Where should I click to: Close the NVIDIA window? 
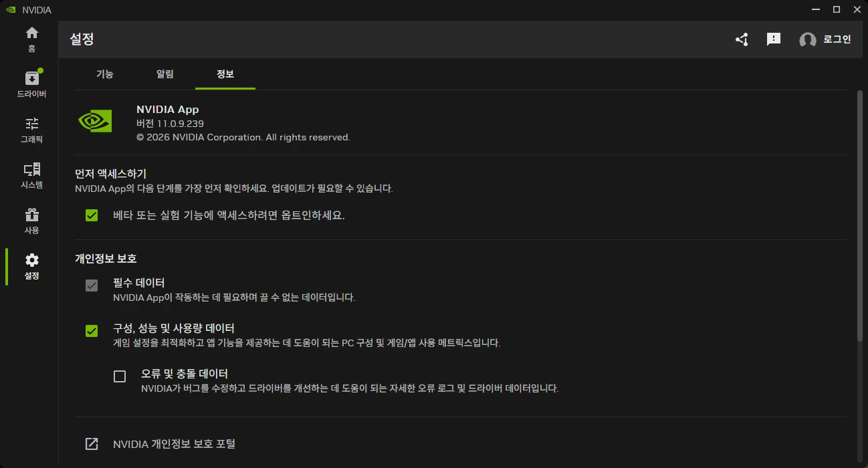pyautogui.click(x=857, y=10)
